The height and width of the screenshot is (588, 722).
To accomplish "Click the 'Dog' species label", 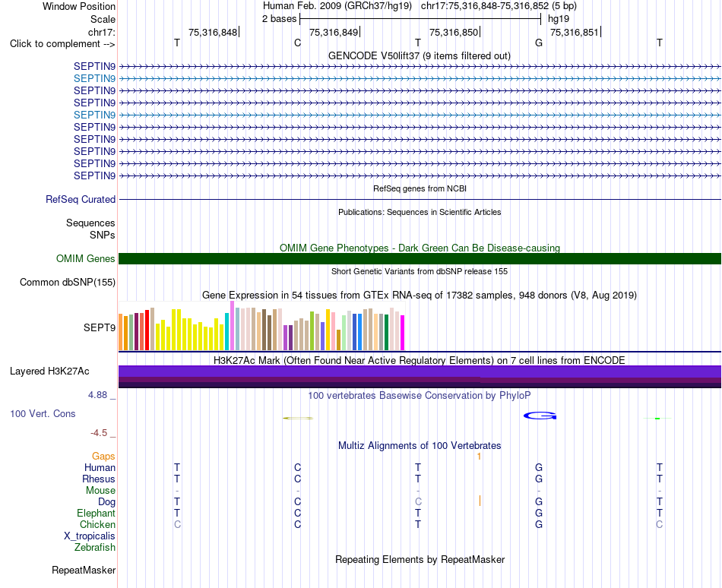I will [106, 502].
